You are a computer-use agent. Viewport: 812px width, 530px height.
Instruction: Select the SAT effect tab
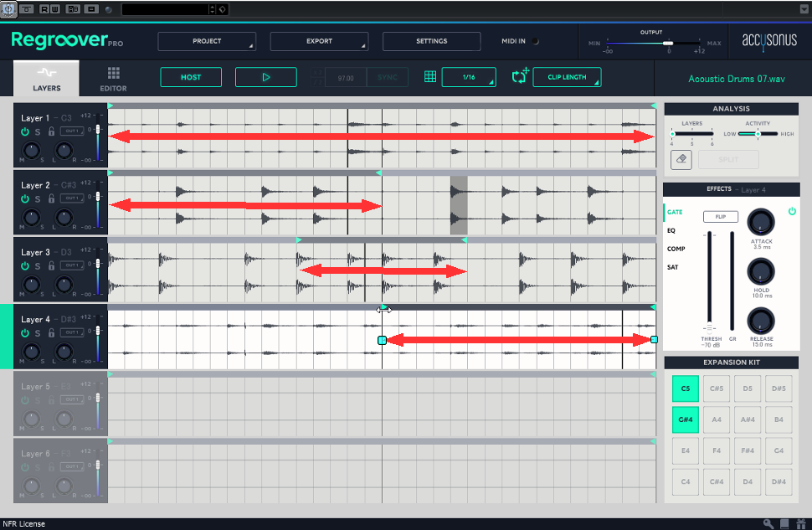click(672, 267)
